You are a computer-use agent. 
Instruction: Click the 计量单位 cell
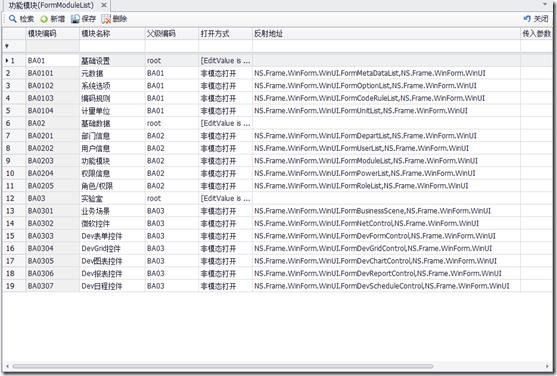click(x=112, y=111)
